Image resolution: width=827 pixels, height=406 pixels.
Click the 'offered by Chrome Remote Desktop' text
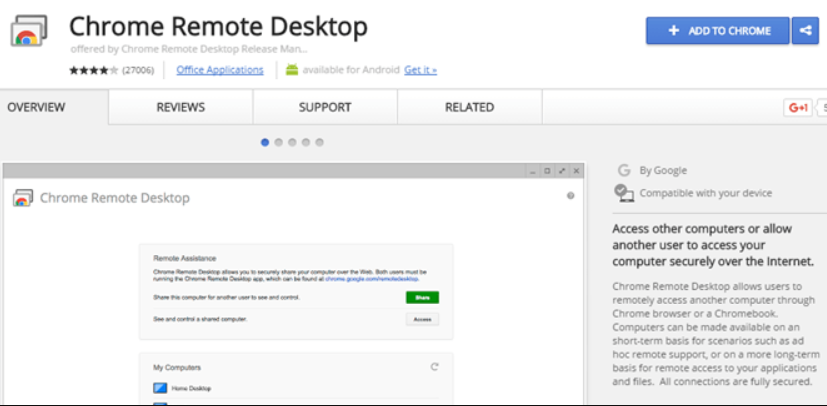tap(189, 49)
